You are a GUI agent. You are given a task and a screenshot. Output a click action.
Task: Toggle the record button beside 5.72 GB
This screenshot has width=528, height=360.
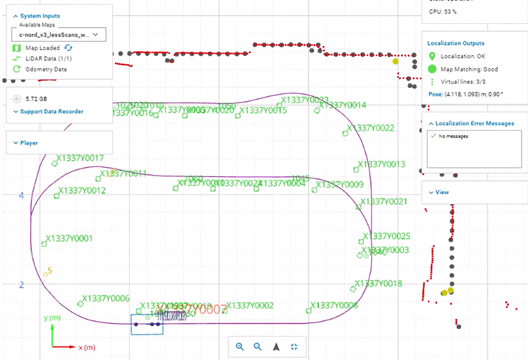16,99
